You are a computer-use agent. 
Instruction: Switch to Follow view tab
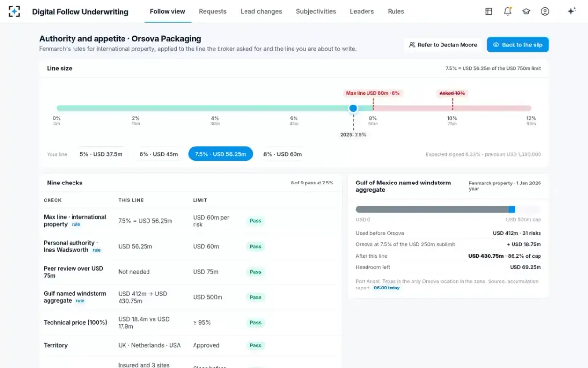tap(168, 11)
